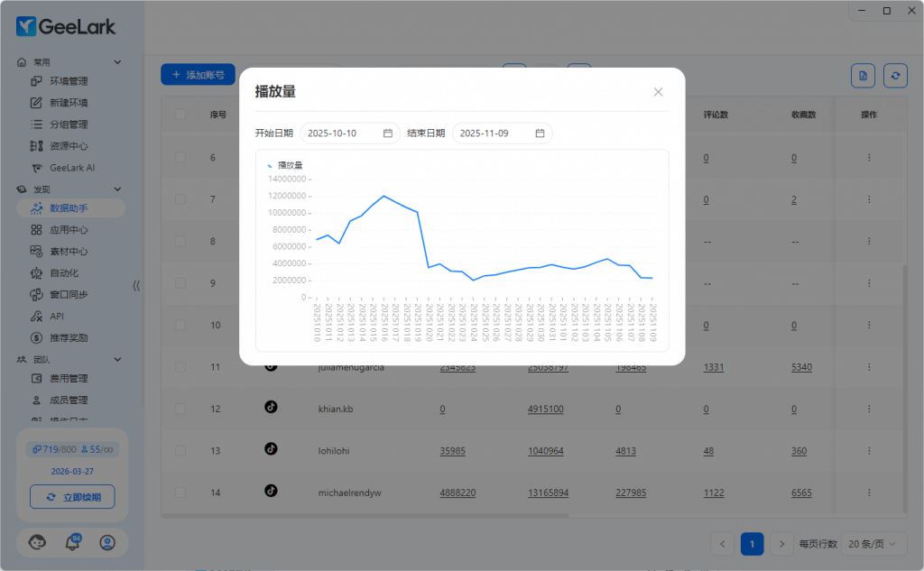This screenshot has height=571, width=924.
Task: Tick the checkbox for row 11
Action: click(180, 367)
